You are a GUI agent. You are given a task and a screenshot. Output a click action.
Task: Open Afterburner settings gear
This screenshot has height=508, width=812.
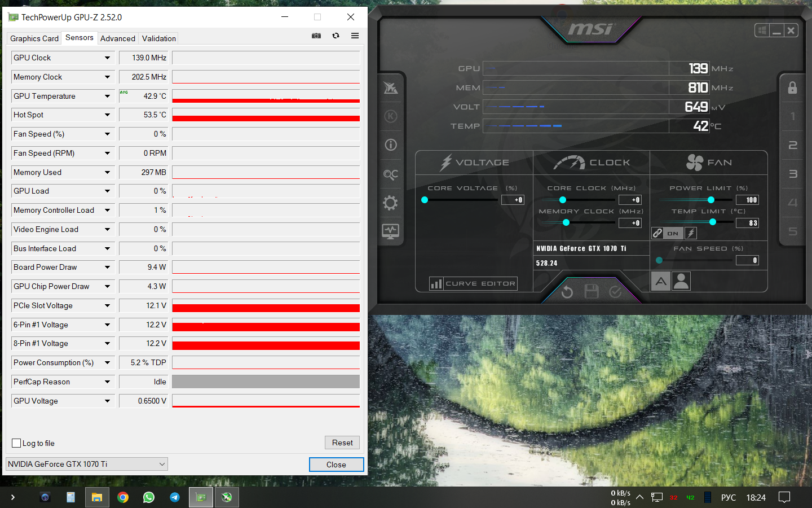pyautogui.click(x=390, y=203)
